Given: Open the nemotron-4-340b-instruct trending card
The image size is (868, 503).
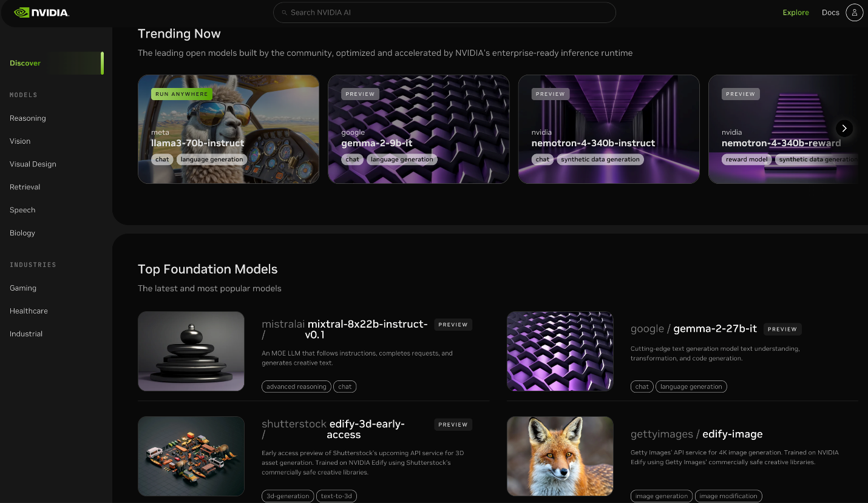Looking at the screenshot, I should tap(608, 129).
